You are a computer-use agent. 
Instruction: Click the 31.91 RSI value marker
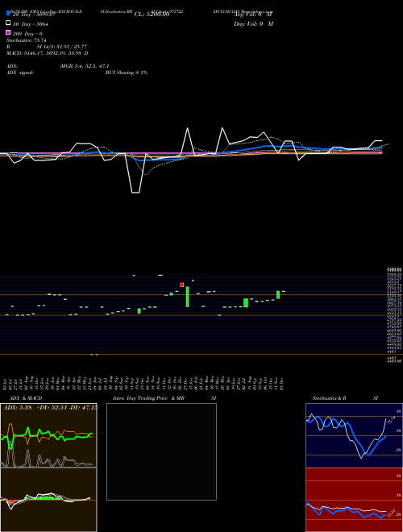click(x=393, y=513)
